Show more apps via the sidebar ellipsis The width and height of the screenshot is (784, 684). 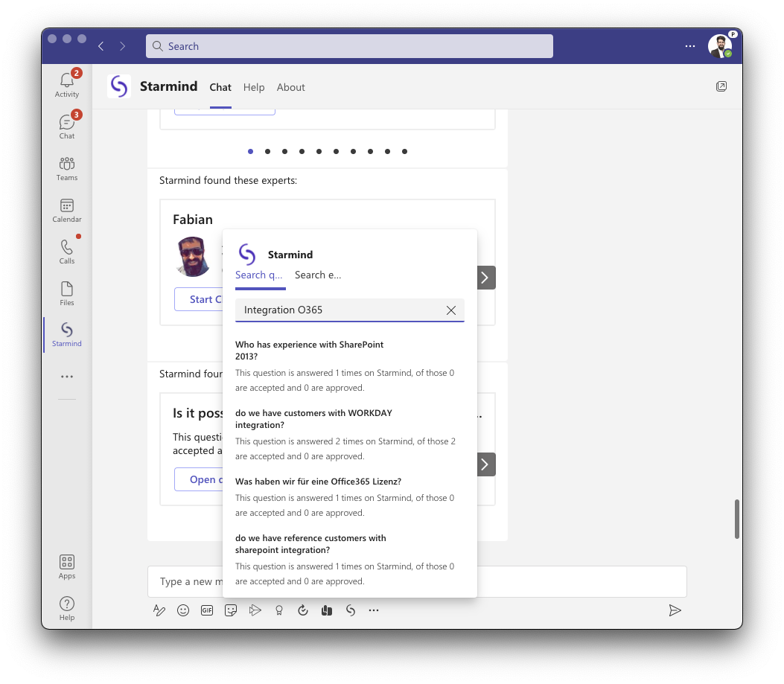click(x=67, y=377)
